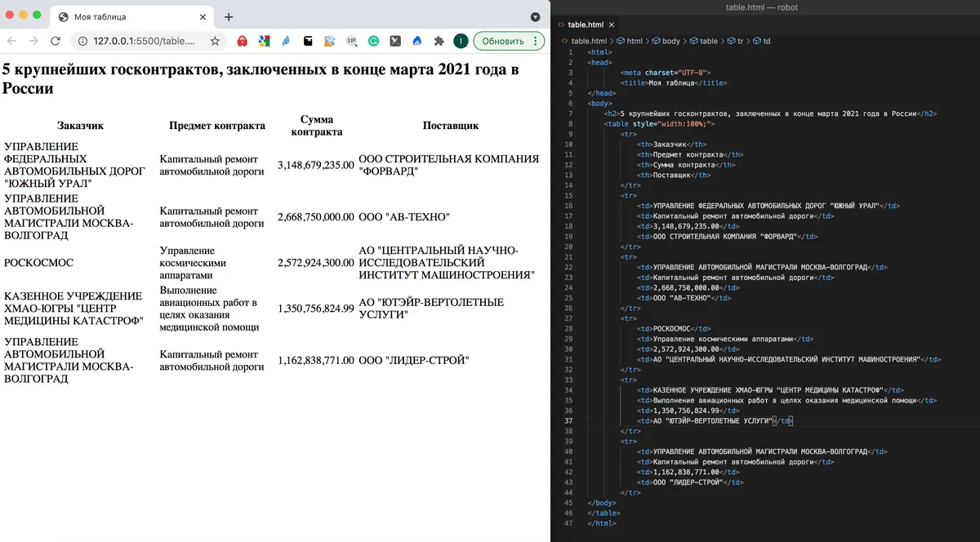
Task: Click line number 32 in the editor gutter
Action: 568,370
